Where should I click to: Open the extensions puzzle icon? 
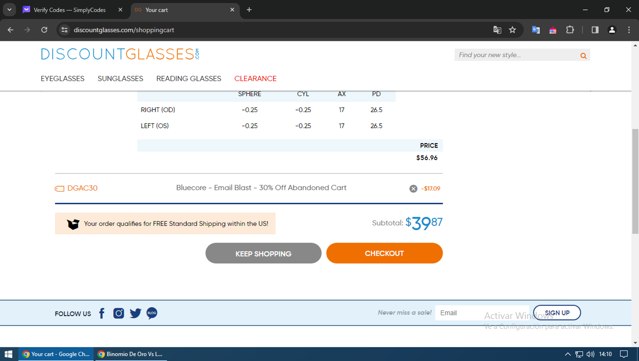point(570,30)
